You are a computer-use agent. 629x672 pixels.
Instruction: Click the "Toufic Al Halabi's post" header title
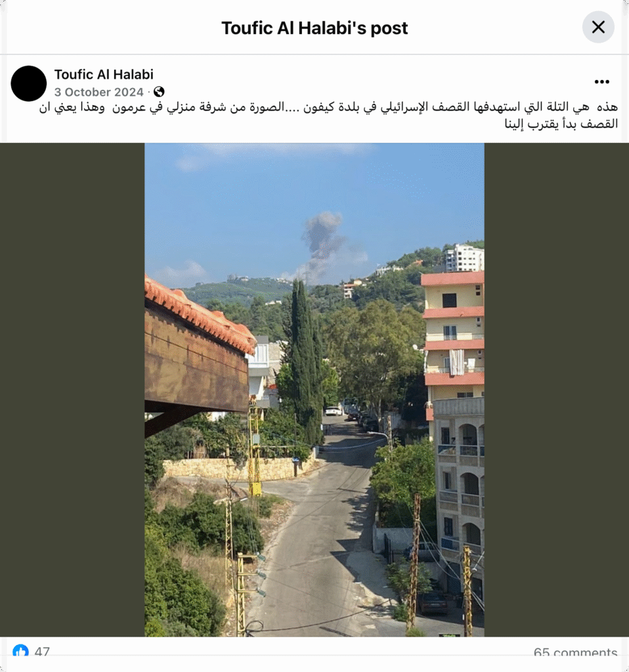click(x=314, y=28)
